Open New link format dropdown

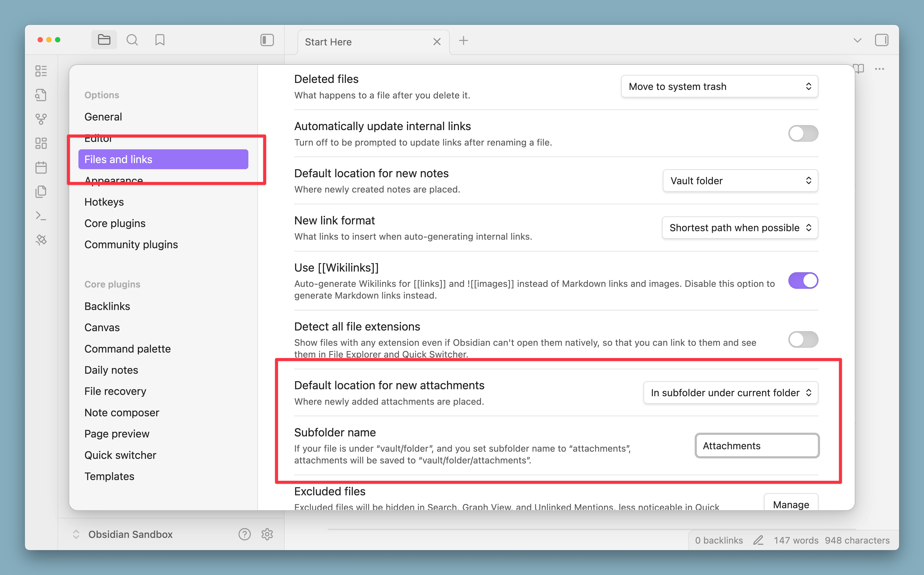(x=739, y=228)
